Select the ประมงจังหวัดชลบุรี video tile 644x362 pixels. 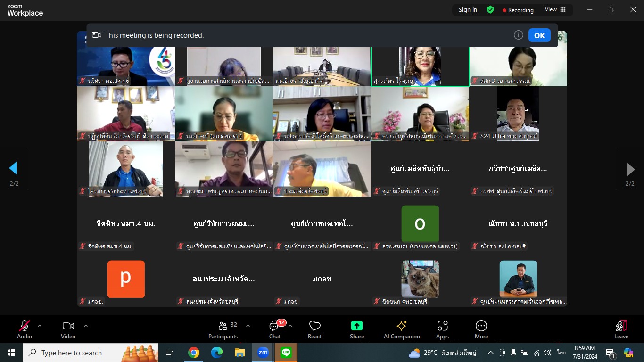[322, 169]
